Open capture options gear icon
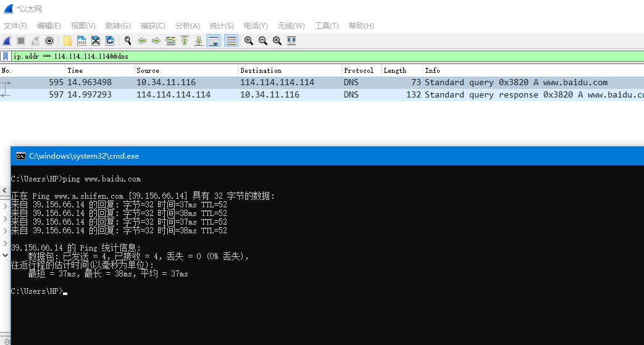 (49, 41)
